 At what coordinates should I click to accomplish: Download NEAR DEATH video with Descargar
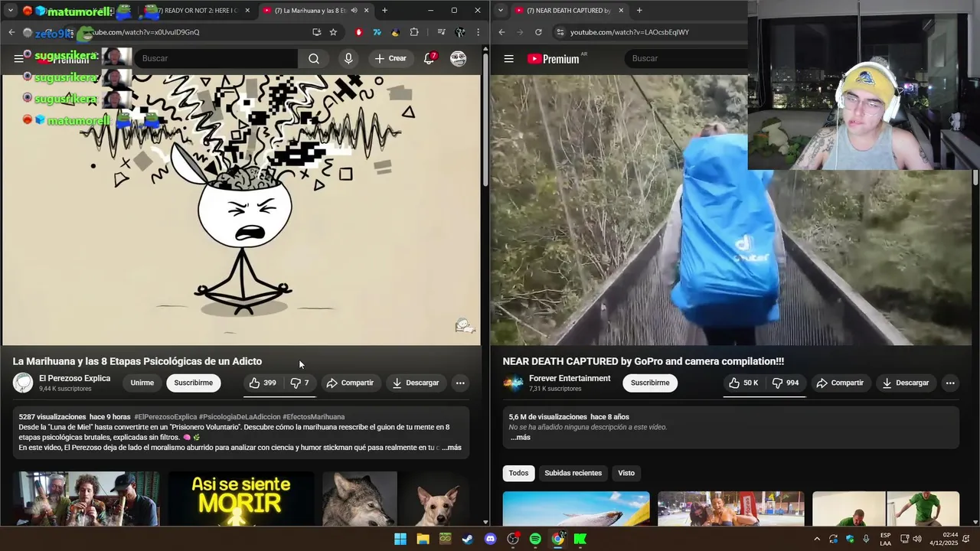(905, 383)
